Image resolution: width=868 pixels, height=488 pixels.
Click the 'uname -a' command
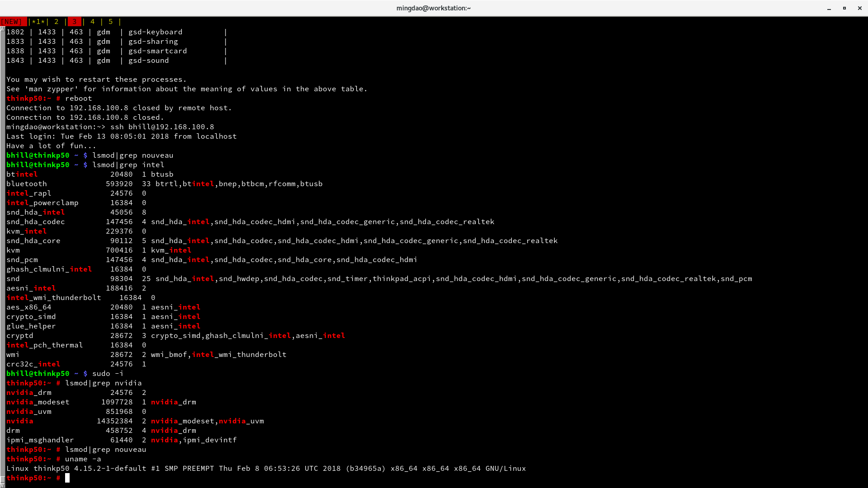click(x=83, y=459)
